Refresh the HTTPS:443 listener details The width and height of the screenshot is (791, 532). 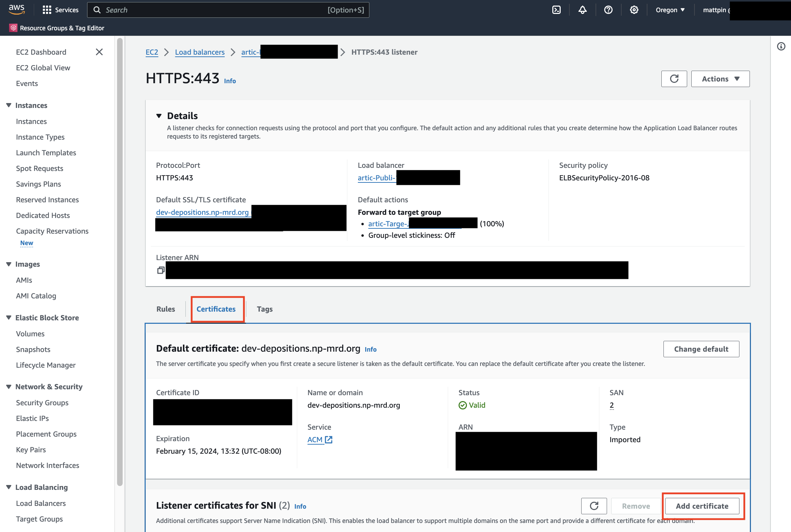tap(674, 79)
